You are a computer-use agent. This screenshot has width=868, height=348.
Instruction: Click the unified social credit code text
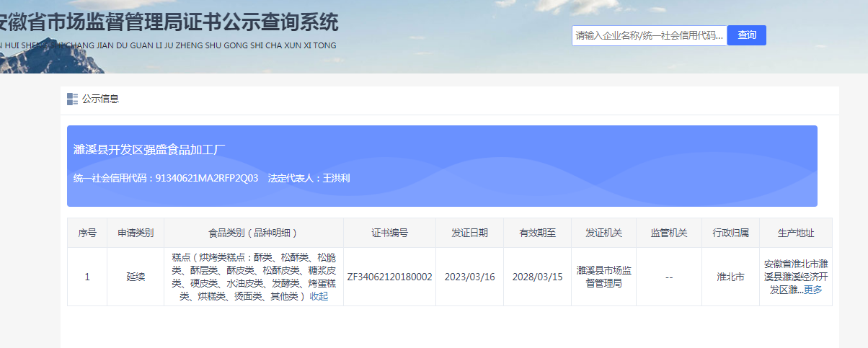[x=166, y=178]
